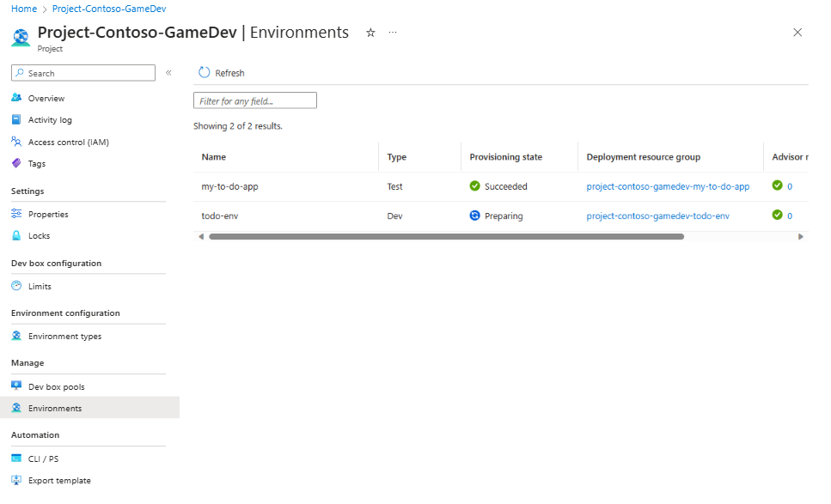
Task: Go to Home breadcrumb link
Action: 24,9
